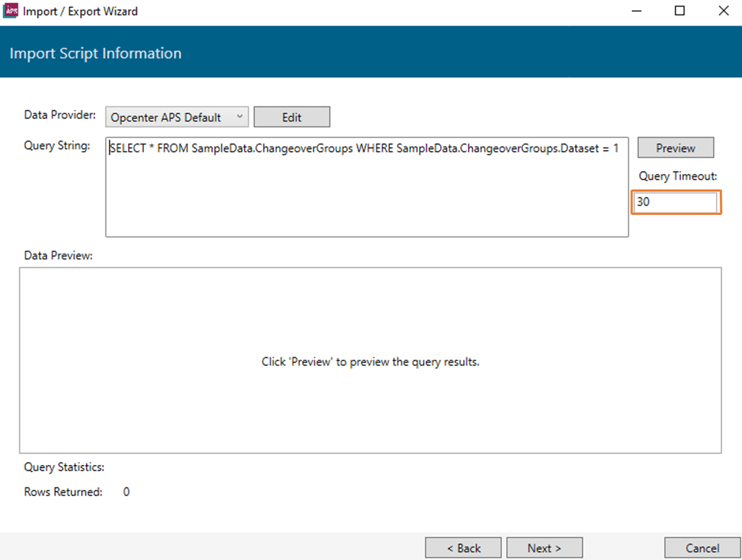Click the APS application icon in title bar
The height and width of the screenshot is (560, 742).
point(11,12)
